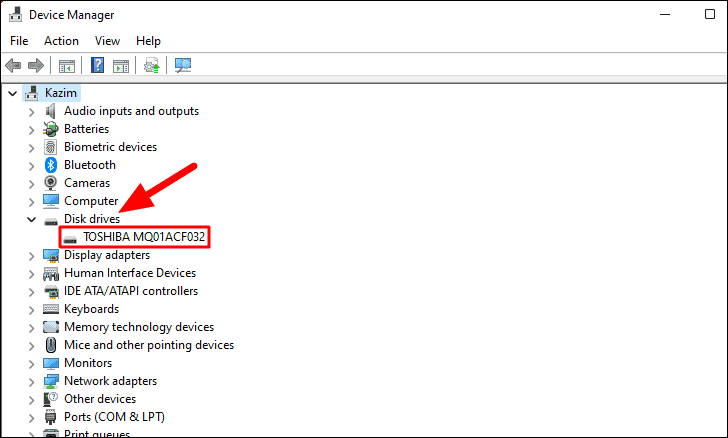Open the View menu
The width and height of the screenshot is (728, 438).
(107, 41)
